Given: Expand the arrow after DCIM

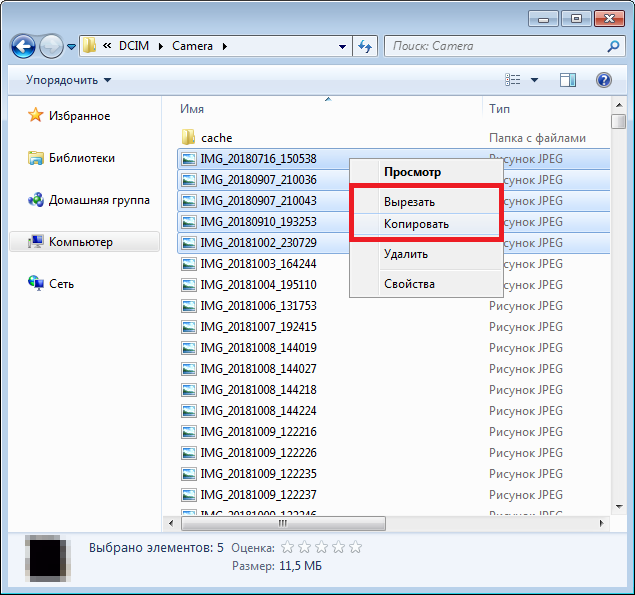Looking at the screenshot, I should pyautogui.click(x=161, y=46).
